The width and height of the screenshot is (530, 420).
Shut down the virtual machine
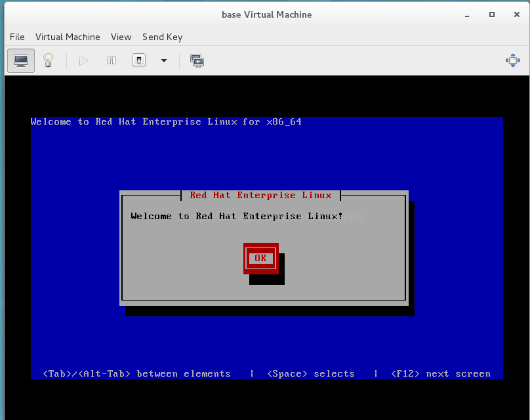pos(139,60)
